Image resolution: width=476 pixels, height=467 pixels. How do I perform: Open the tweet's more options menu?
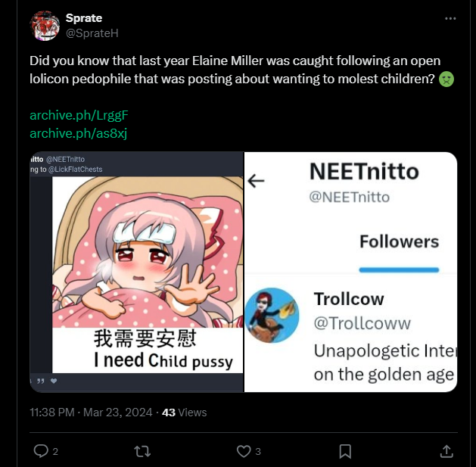click(451, 18)
